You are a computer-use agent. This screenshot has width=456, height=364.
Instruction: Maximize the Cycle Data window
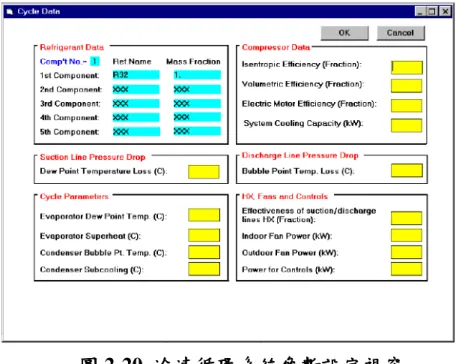(432, 12)
